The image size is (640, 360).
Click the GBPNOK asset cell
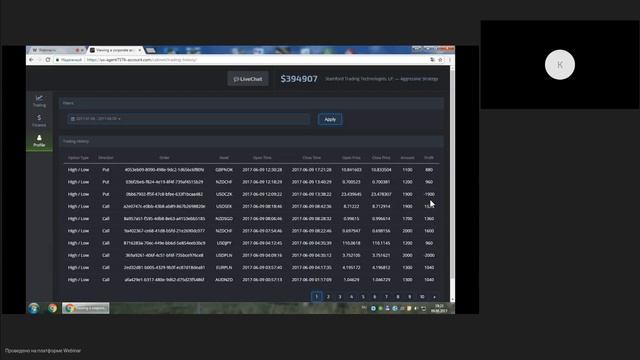point(224,170)
